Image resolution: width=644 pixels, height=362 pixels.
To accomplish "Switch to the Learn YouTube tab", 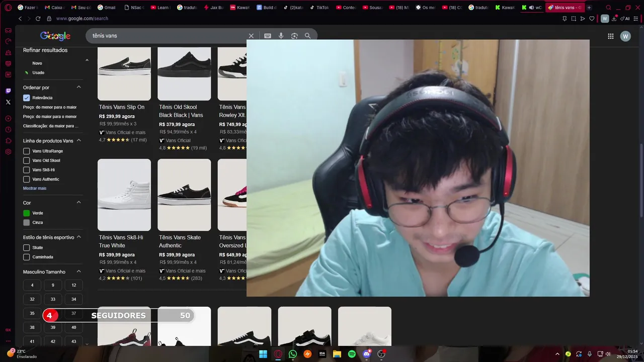I will [160, 8].
